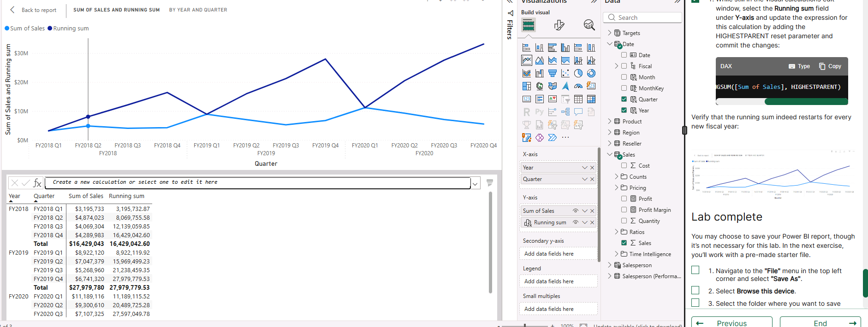Choose the matrix visual icon
Screen dimensions: 868x327
tap(591, 99)
